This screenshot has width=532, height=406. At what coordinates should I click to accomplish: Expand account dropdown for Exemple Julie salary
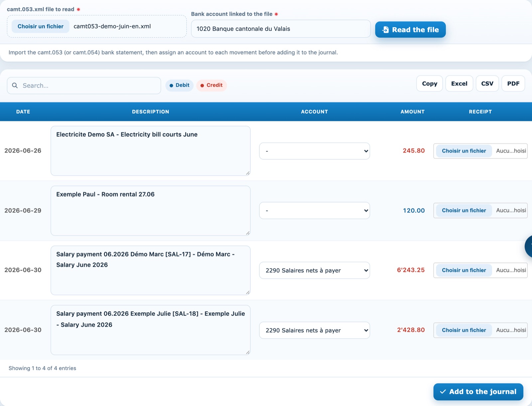tap(314, 330)
